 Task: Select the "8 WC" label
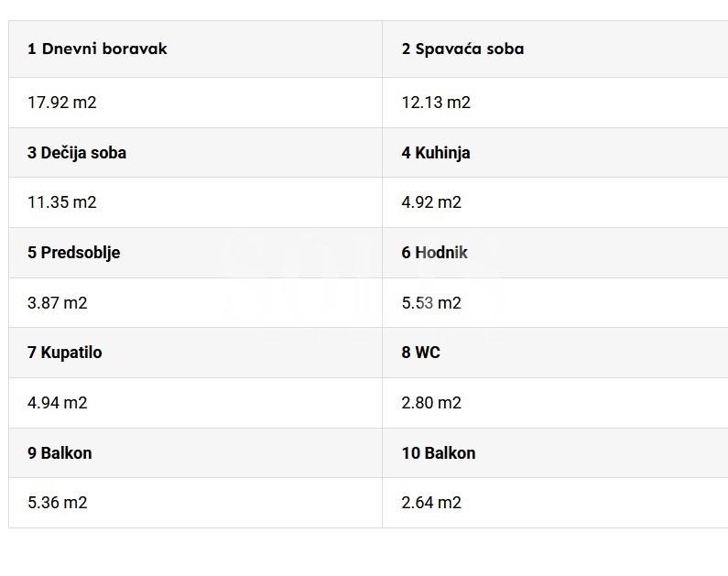click(x=420, y=353)
